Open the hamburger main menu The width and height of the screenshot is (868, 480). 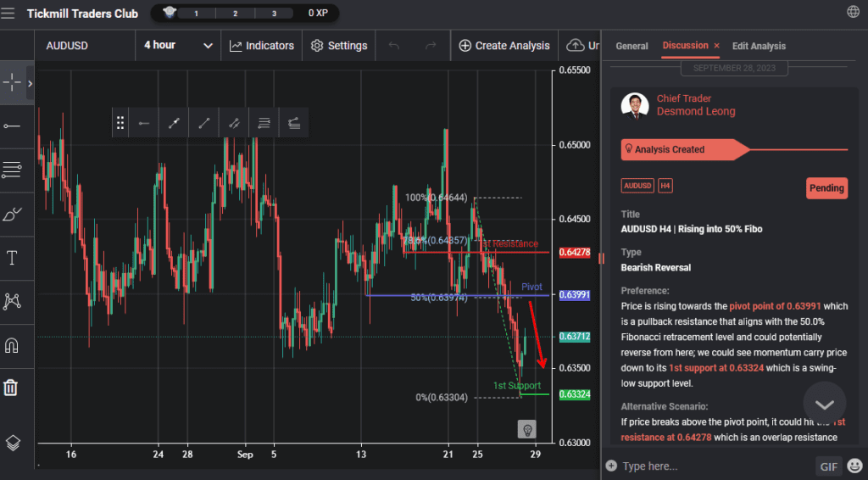pyautogui.click(x=8, y=13)
